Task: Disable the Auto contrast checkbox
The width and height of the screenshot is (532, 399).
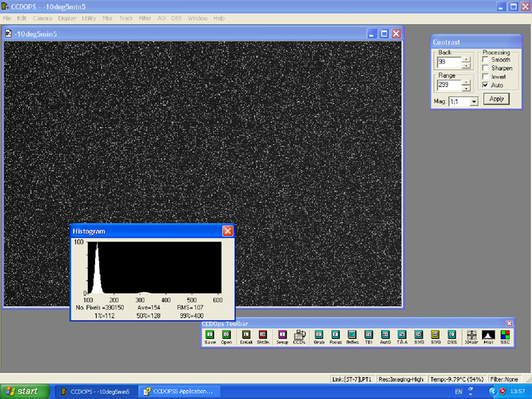Action: [485, 85]
